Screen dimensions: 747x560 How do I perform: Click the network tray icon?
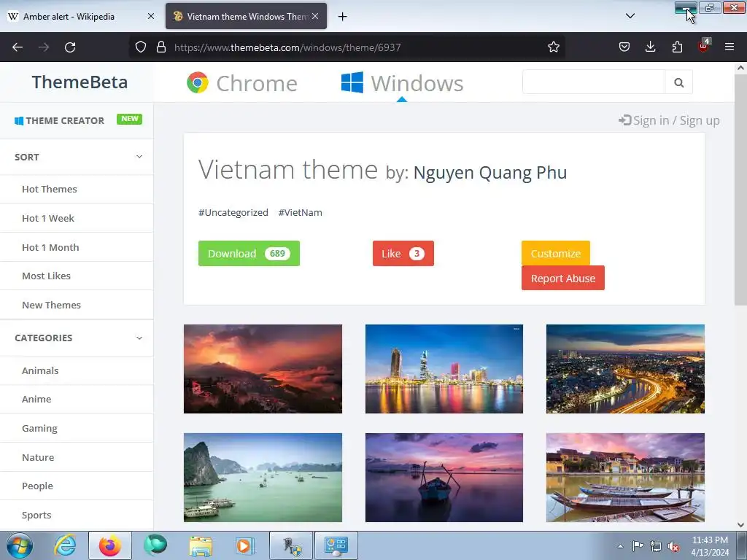(x=656, y=546)
